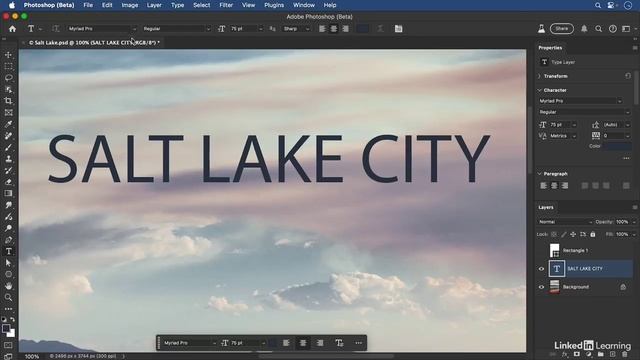Select the Brush tool
The image size is (640, 360).
click(x=8, y=147)
